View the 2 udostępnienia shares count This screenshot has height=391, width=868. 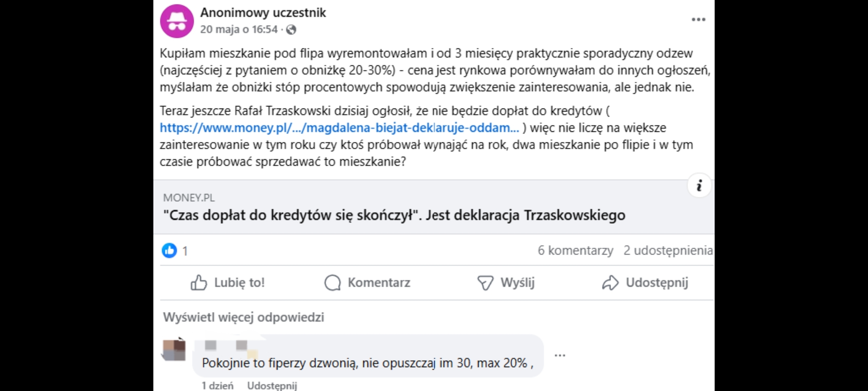coord(668,251)
